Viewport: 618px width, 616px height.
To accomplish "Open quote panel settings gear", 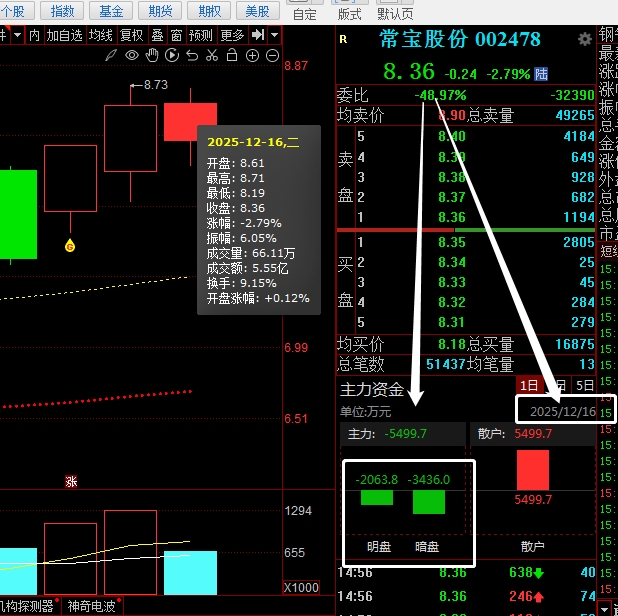I will [x=584, y=39].
